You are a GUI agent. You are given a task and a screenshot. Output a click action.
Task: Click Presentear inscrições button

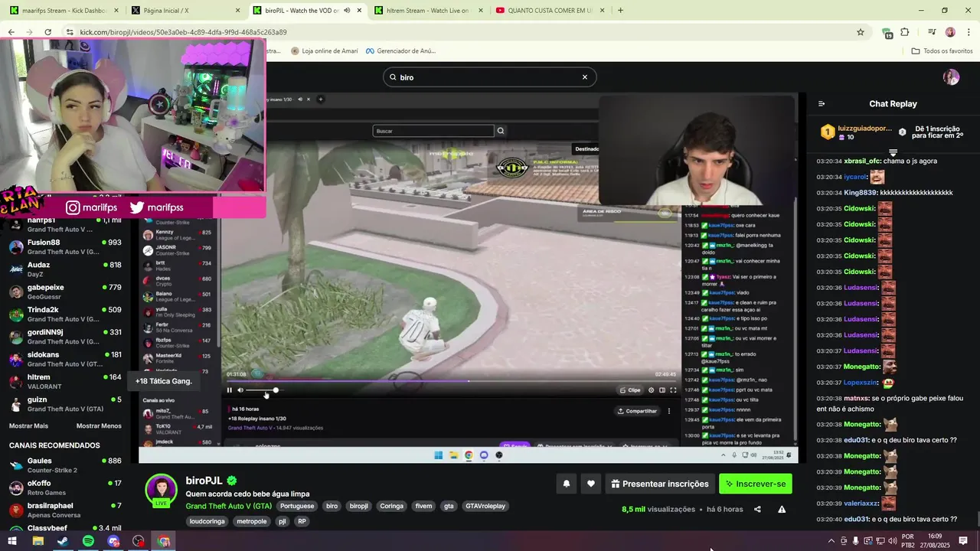pyautogui.click(x=660, y=484)
